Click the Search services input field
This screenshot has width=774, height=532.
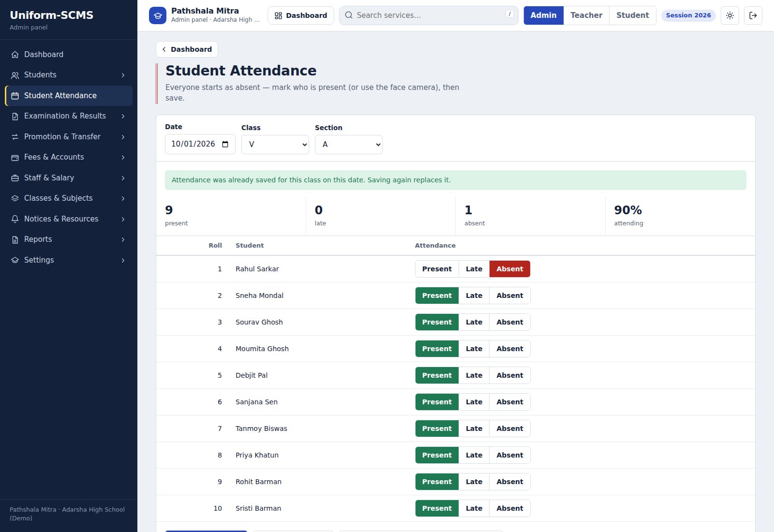coord(429,15)
